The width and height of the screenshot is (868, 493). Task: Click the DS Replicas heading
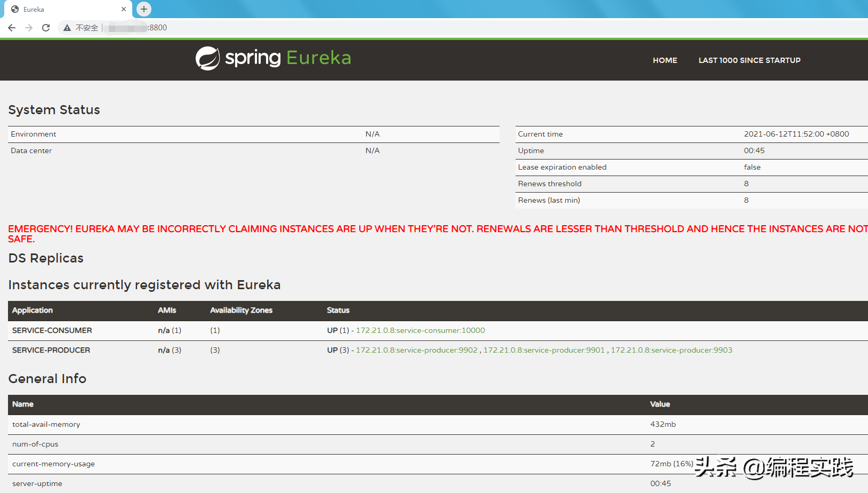point(46,258)
